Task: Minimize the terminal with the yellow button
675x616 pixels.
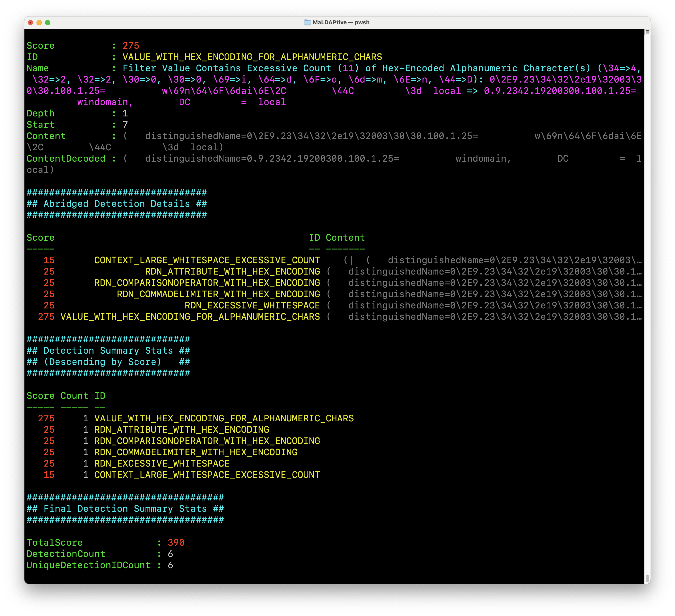Action: coord(39,22)
